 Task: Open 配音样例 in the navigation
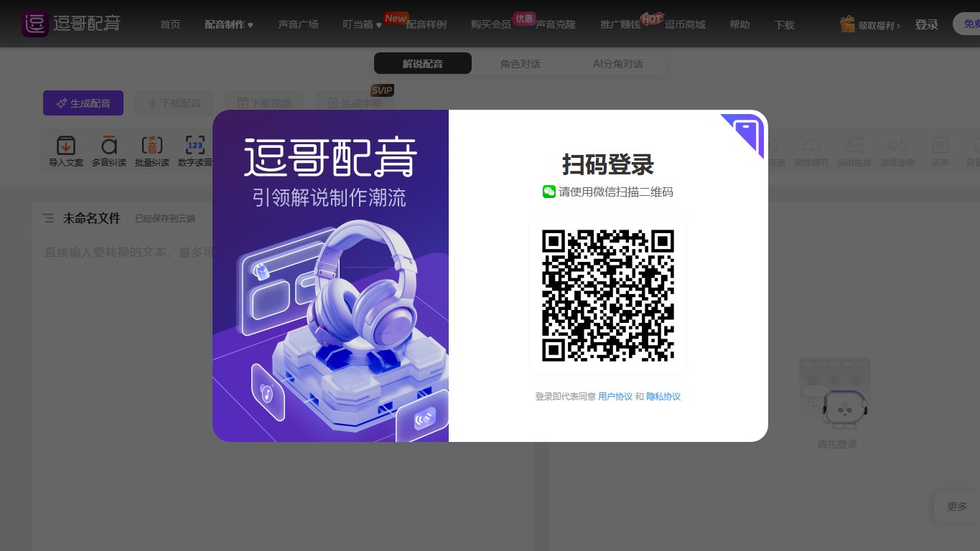tap(426, 24)
